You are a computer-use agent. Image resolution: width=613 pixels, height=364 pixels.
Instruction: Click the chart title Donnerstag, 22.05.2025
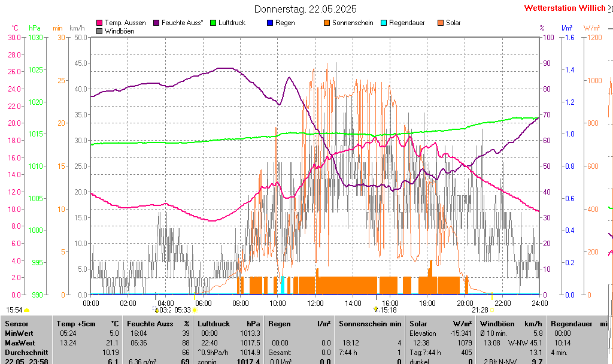coord(305,9)
